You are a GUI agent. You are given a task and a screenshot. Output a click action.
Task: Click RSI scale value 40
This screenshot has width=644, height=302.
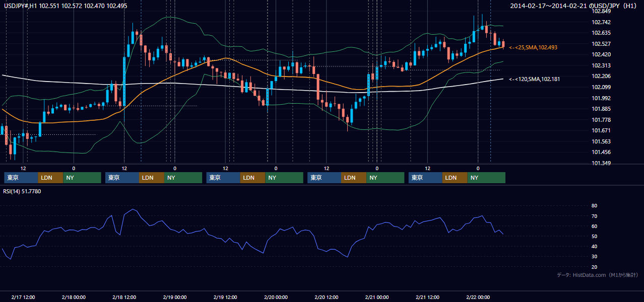tap(594, 246)
